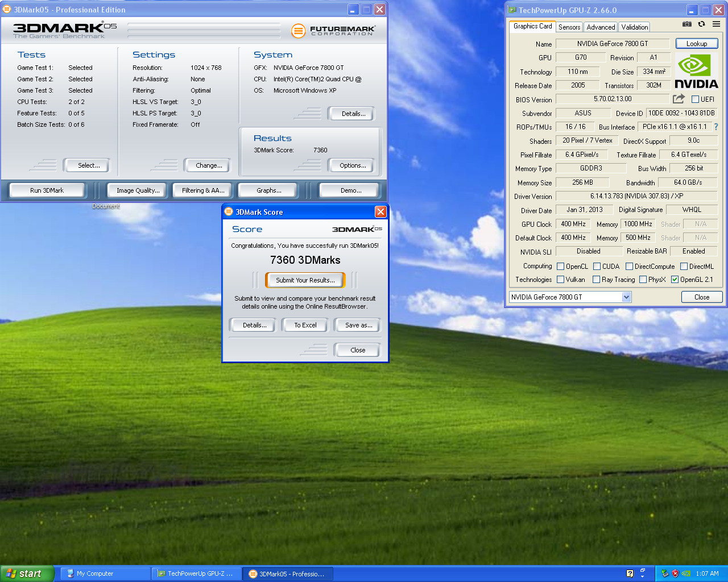Click the Close button in GPU-Z
Screen dimensions: 728x582
702,297
